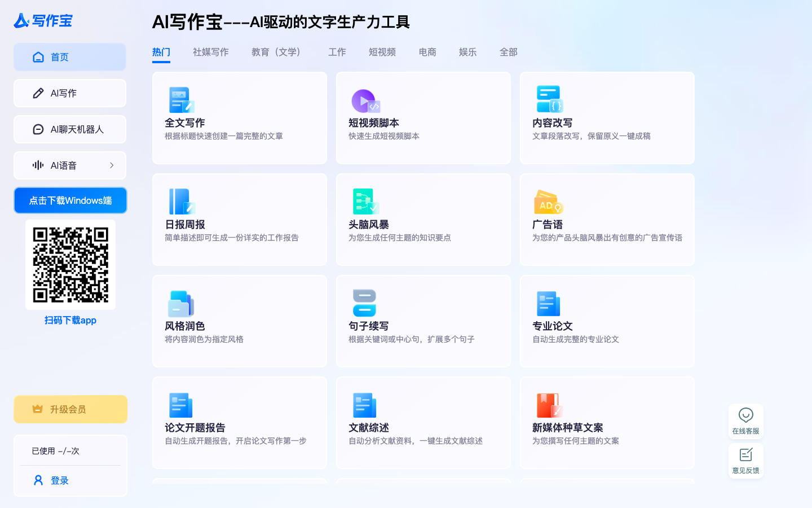Viewport: 812px width, 508px height.
Task: Switch to the 电商 tab
Action: pyautogui.click(x=427, y=52)
